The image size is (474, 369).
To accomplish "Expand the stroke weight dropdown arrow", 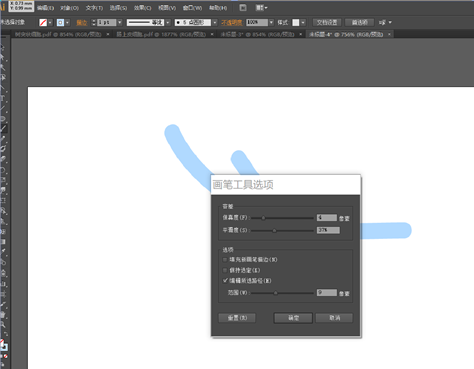I will tap(120, 22).
